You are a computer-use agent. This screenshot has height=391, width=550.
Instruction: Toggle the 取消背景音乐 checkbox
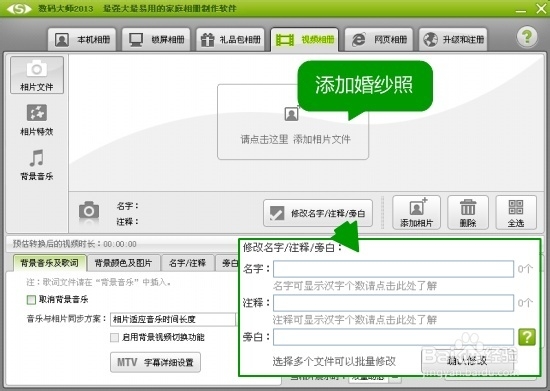click(31, 300)
